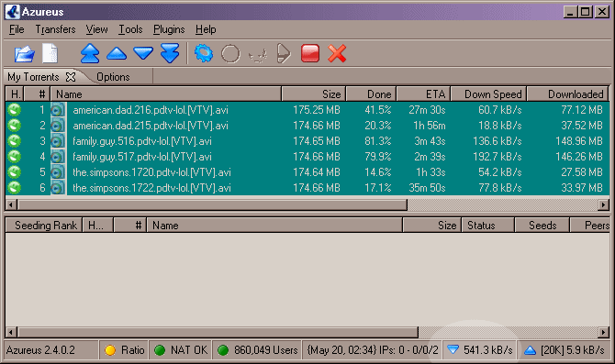Click left arrow of downloads horizontal scrollbar
The image size is (615, 364).
(11, 204)
